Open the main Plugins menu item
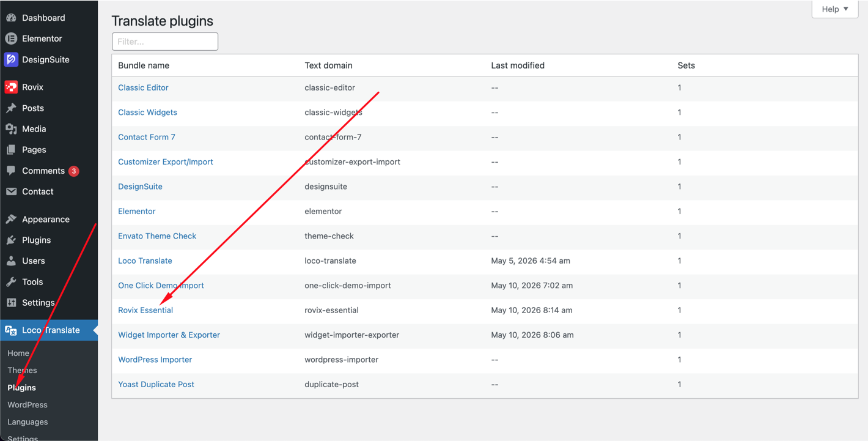 (37, 240)
